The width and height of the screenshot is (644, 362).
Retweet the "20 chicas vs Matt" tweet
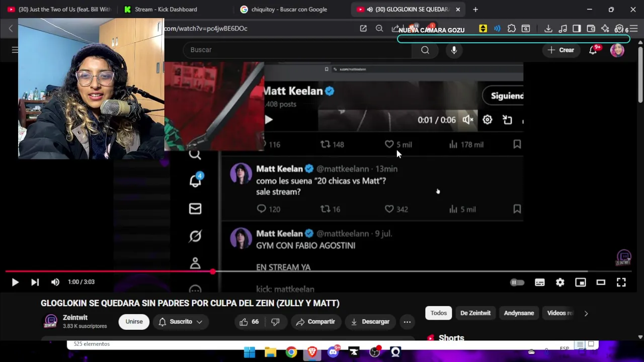[x=326, y=209]
